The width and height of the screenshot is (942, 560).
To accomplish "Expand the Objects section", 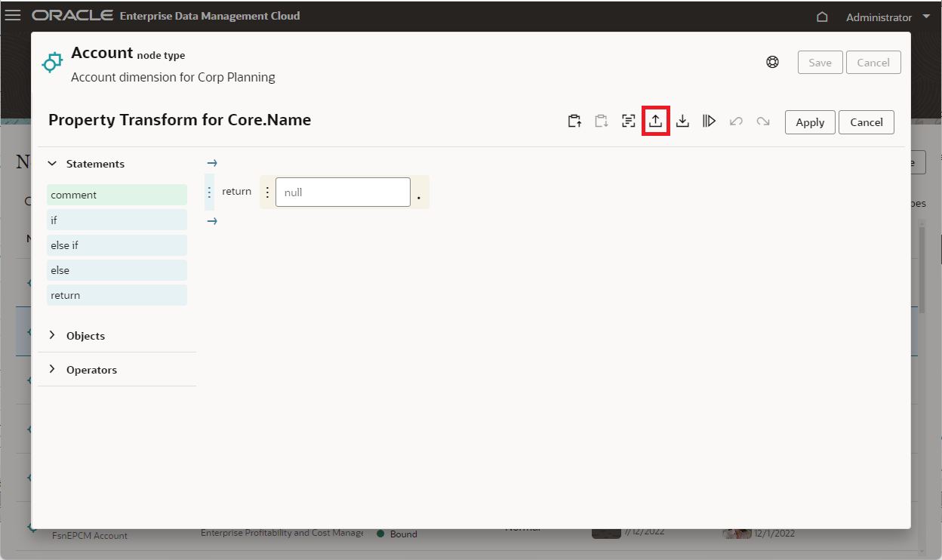I will coord(53,335).
